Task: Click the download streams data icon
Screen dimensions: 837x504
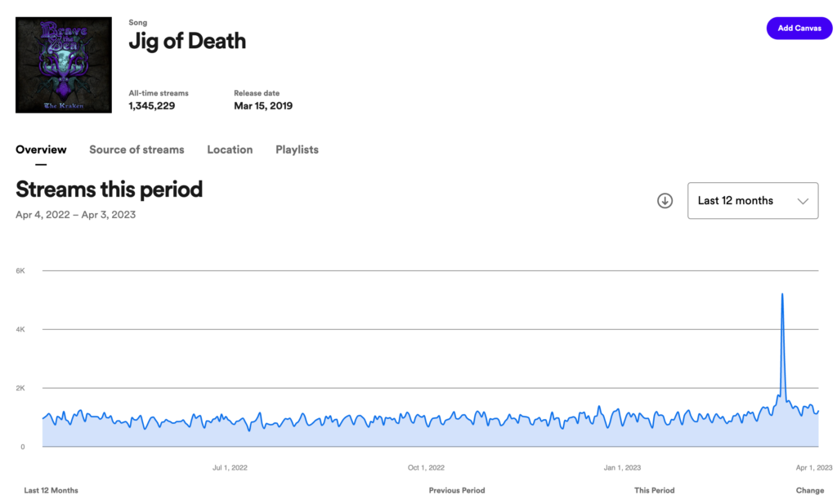Action: coord(665,201)
